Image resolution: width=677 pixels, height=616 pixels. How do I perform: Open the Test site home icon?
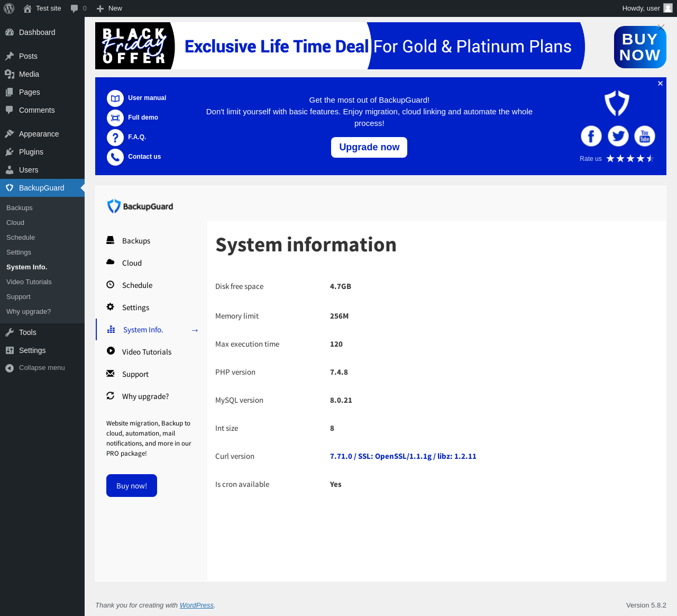[28, 8]
